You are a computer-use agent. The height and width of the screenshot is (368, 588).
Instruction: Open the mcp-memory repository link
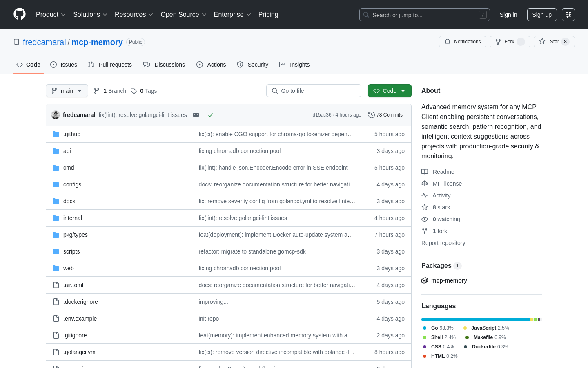pyautogui.click(x=97, y=42)
